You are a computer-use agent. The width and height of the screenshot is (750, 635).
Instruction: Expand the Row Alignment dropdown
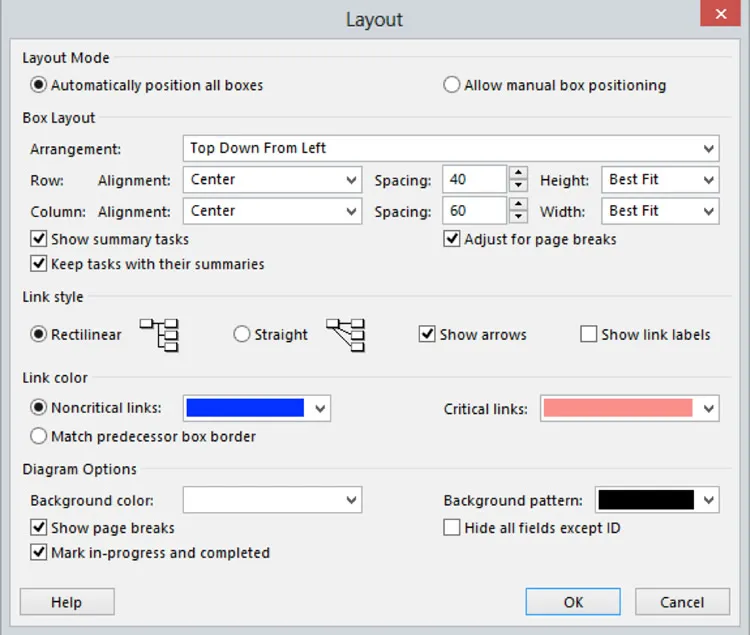point(351,181)
